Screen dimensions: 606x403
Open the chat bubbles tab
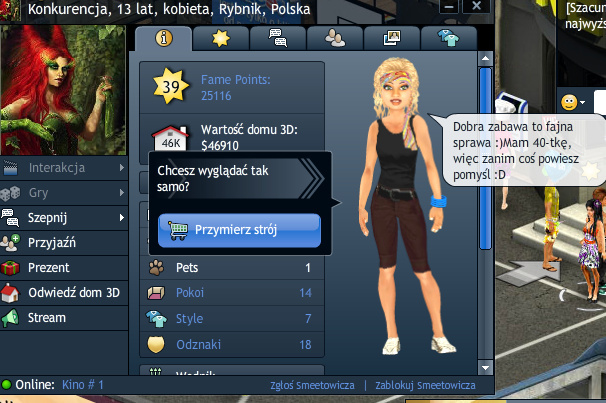pos(278,38)
